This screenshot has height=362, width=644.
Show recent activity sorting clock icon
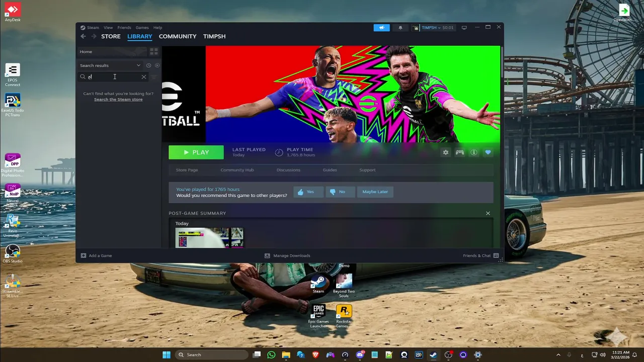point(148,65)
